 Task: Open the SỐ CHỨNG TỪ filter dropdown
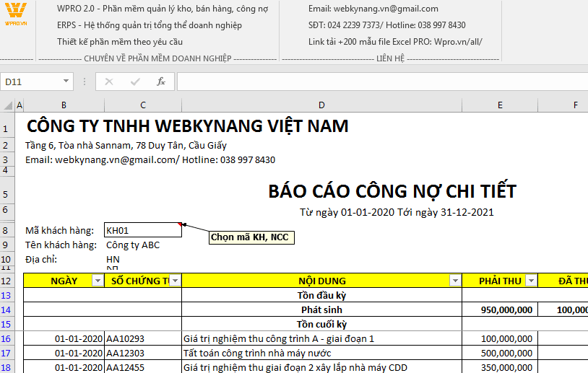click(174, 281)
